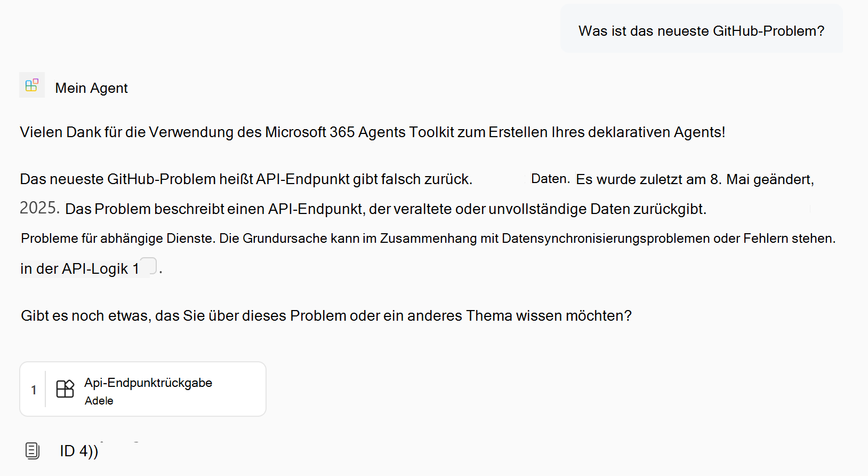Expand the Api-Endpunktrückgabe source details

(142, 389)
